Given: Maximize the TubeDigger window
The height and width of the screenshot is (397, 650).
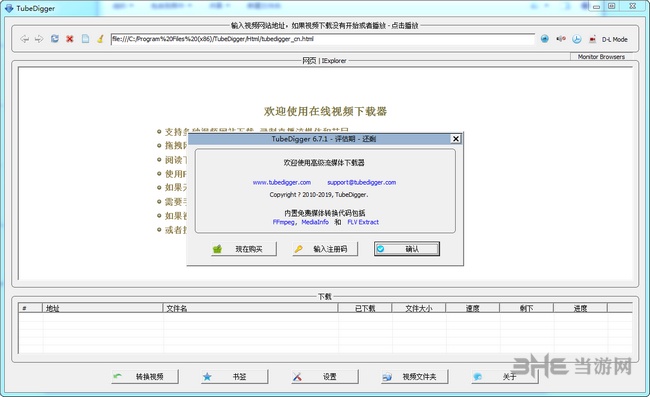Looking at the screenshot, I should (612, 6).
